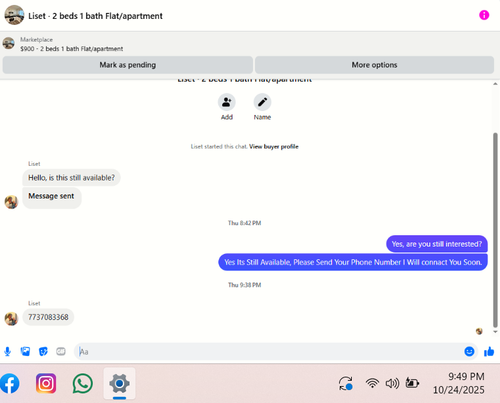Click Mark as pending button
Screen dimensions: 500x403
(128, 65)
